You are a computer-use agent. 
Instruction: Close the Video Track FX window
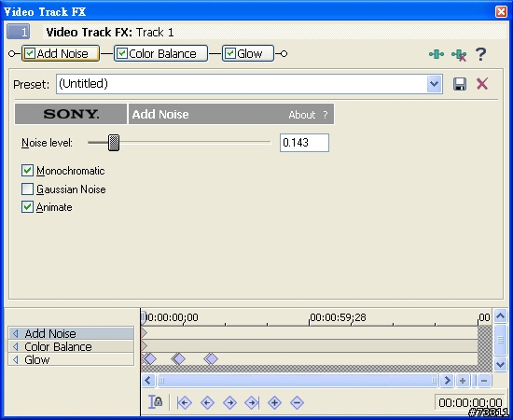click(501, 12)
